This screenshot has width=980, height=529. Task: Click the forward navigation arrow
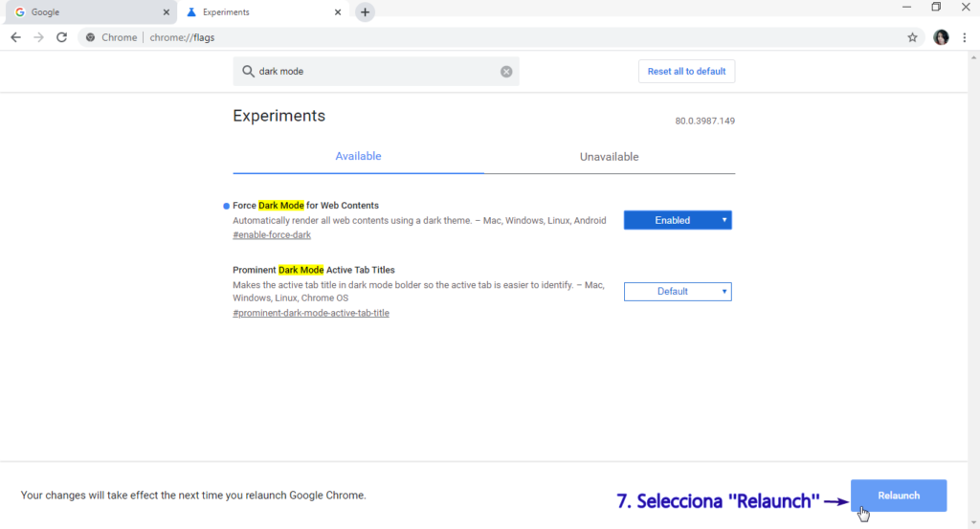click(x=38, y=37)
